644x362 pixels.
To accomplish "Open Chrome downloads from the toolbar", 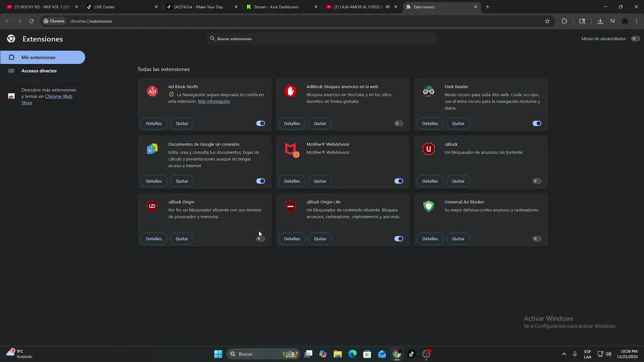I will pyautogui.click(x=600, y=21).
